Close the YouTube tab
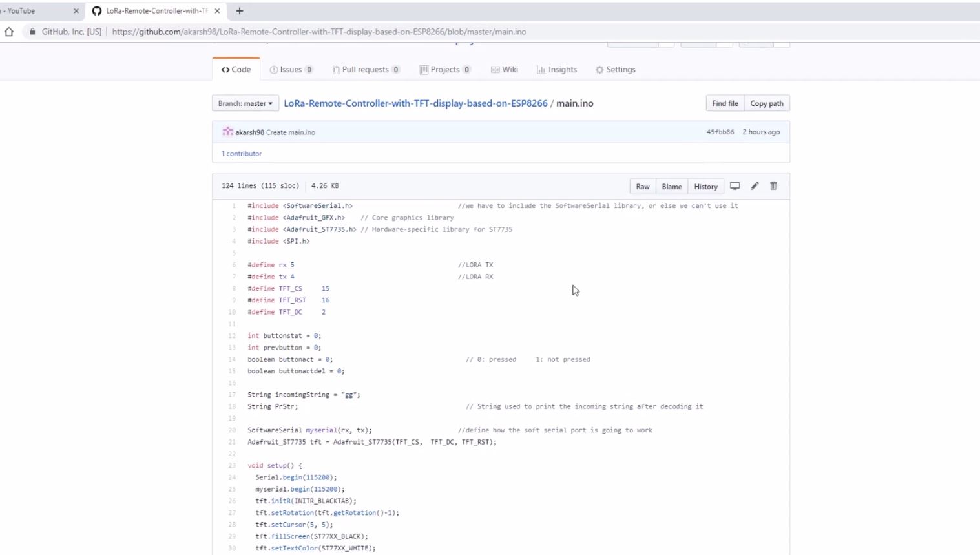Viewport: 980px width, 555px height. click(x=76, y=11)
